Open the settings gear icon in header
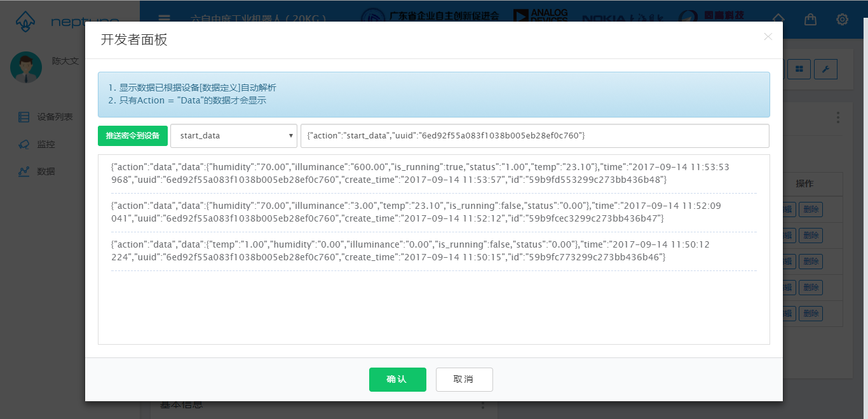 click(x=842, y=20)
